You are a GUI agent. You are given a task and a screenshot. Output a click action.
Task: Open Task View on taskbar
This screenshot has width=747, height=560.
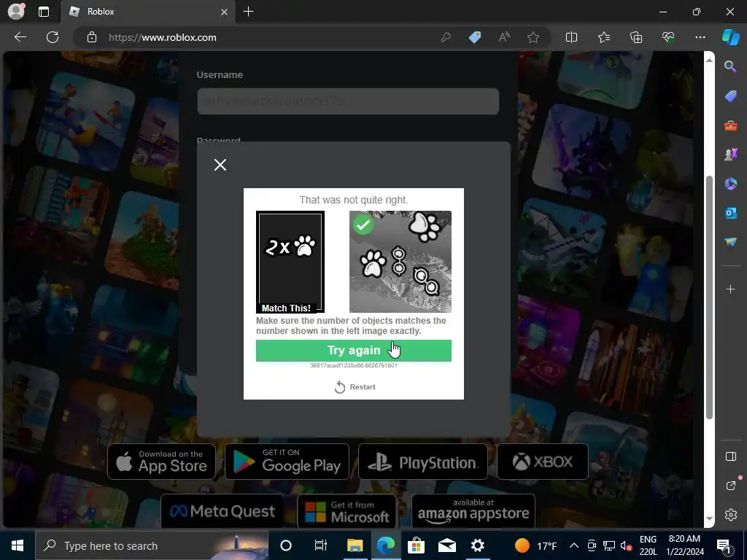[x=320, y=545]
